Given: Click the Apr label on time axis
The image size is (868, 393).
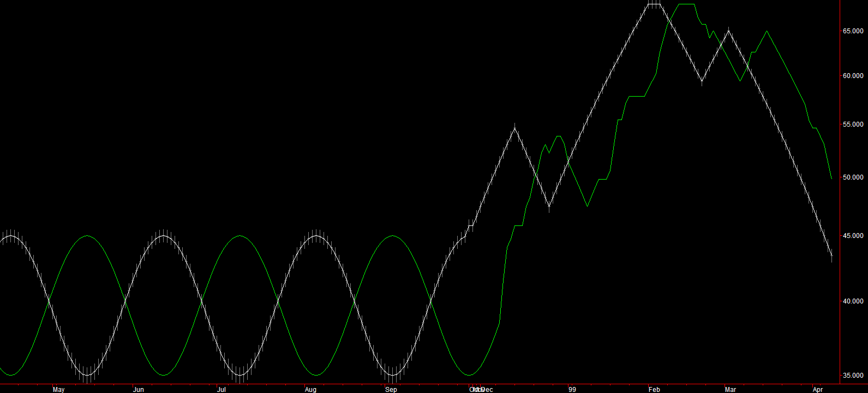Looking at the screenshot, I should click(x=818, y=389).
